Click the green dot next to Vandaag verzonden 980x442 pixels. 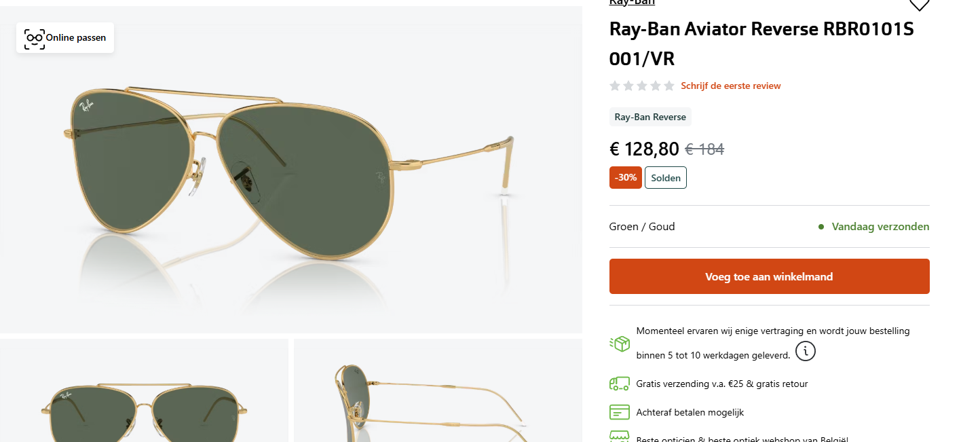click(823, 226)
